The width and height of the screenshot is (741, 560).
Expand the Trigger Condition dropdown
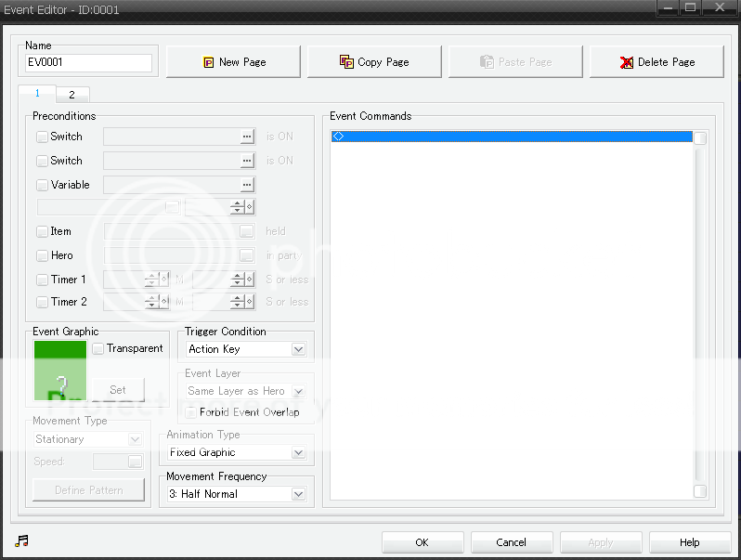[298, 349]
